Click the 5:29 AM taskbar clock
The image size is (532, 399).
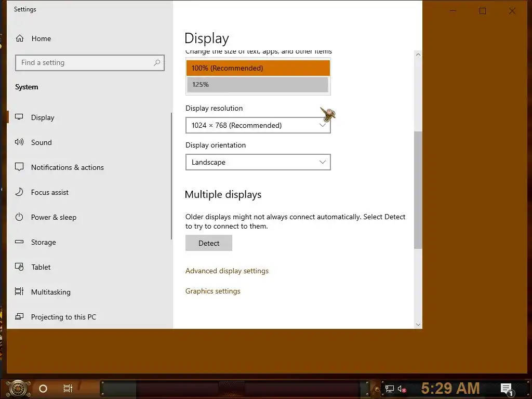coord(450,388)
